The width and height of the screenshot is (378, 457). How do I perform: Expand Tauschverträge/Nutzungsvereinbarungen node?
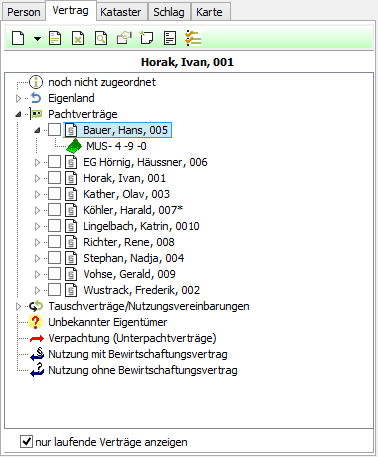tap(18, 306)
